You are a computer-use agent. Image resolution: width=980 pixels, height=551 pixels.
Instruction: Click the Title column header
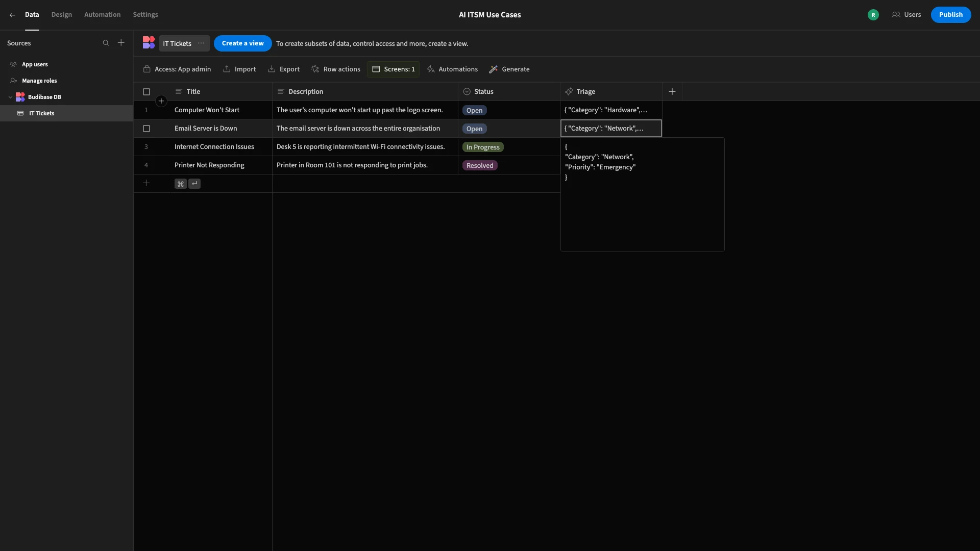pos(221,92)
